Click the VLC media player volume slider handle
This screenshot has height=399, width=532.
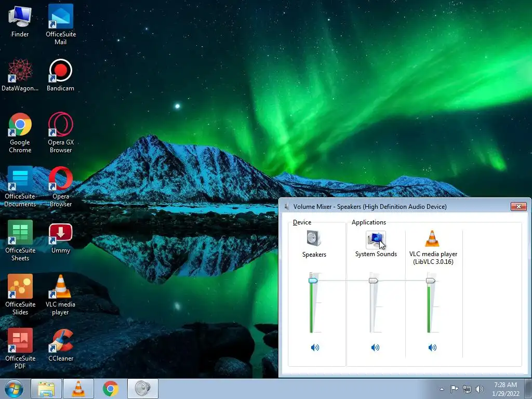(x=430, y=281)
